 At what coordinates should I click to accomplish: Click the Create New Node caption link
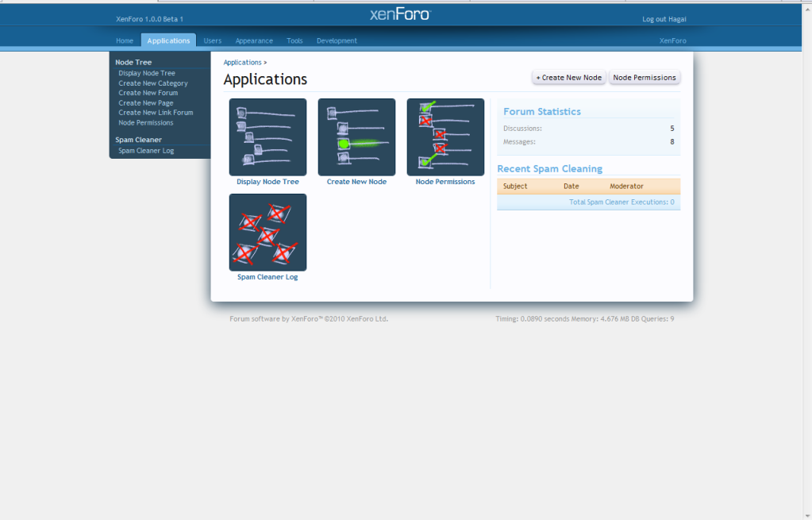[357, 182]
